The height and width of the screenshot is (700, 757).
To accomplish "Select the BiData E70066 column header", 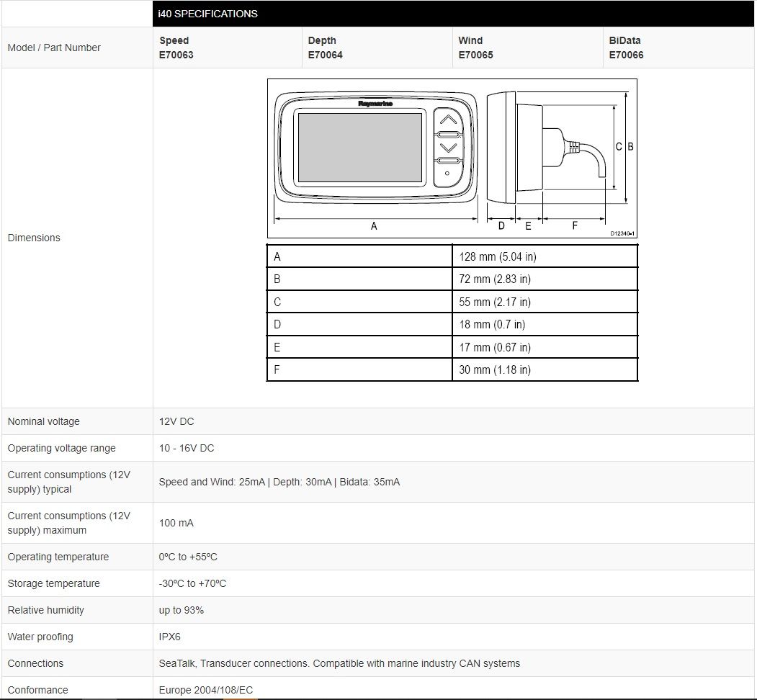I will 626,48.
